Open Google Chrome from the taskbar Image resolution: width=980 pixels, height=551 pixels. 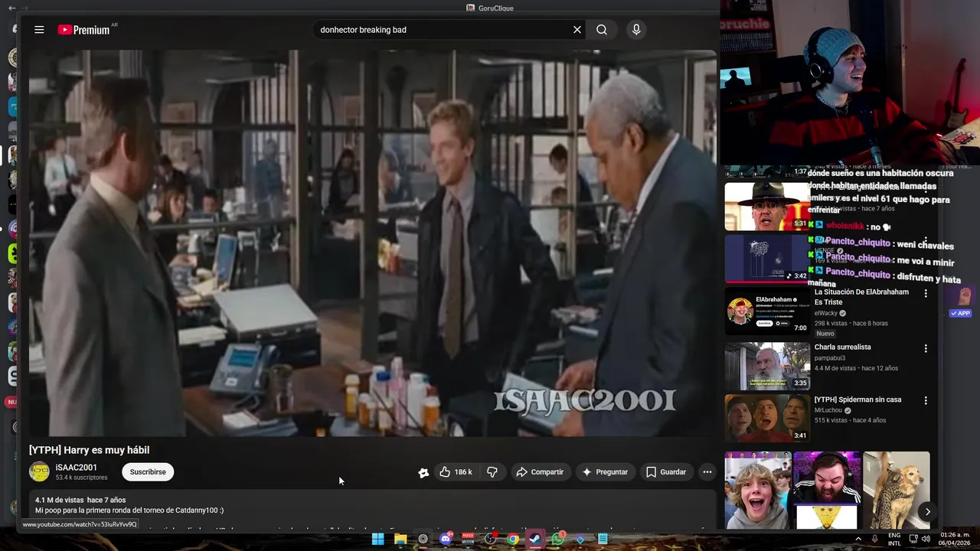(513, 539)
